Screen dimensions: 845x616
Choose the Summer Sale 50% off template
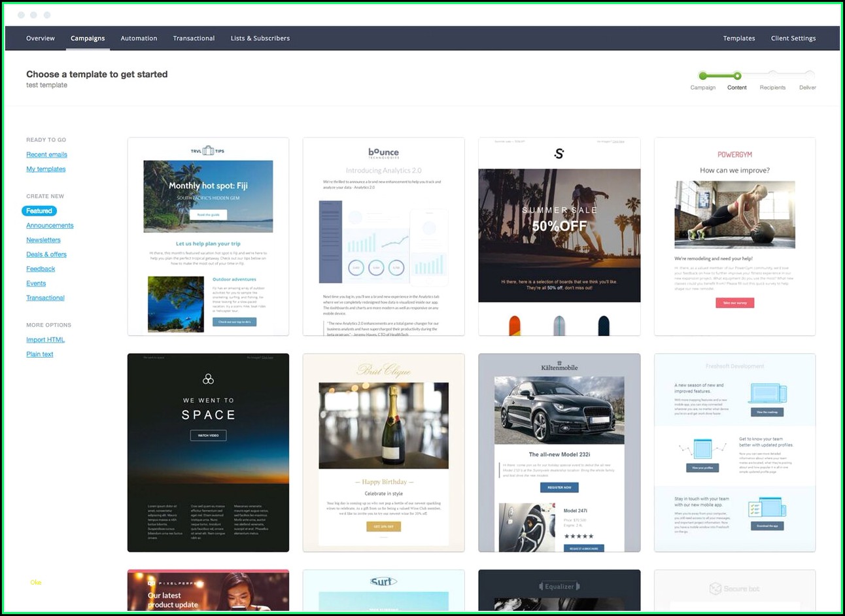click(559, 236)
